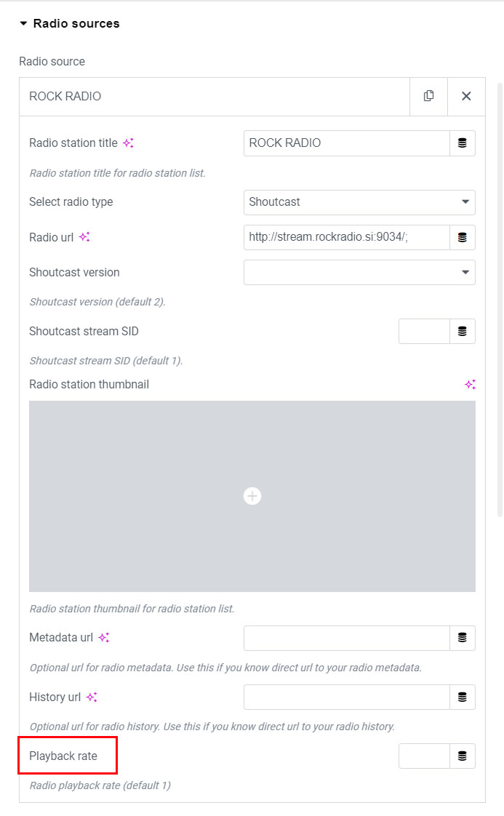Open dynamic tags for History url field
Screen dimensions: 504x816
(x=462, y=697)
